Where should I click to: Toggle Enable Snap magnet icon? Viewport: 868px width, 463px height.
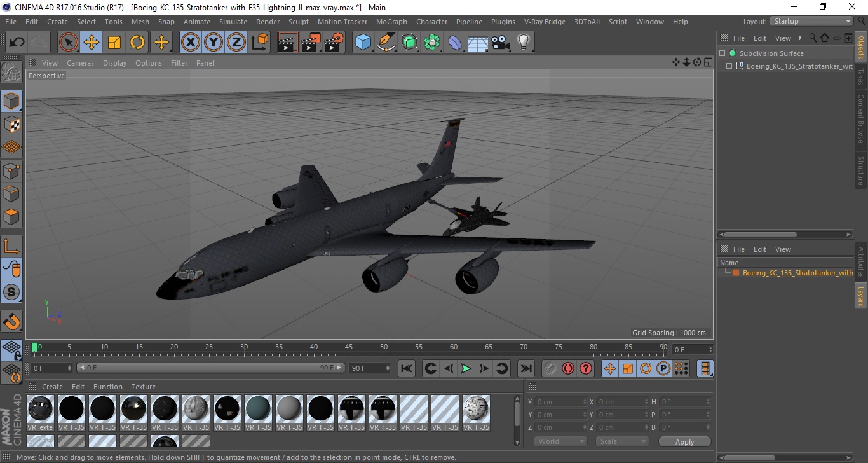click(x=11, y=321)
